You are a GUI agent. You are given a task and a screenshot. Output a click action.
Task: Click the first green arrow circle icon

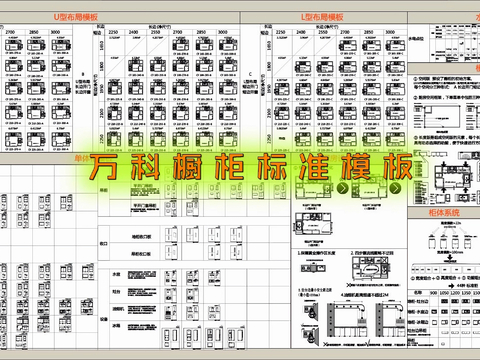click(342, 188)
